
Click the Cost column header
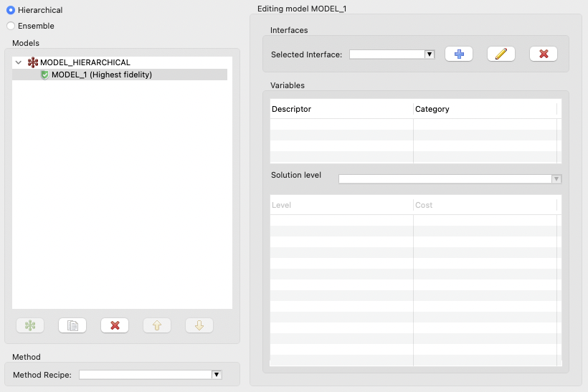(x=485, y=205)
